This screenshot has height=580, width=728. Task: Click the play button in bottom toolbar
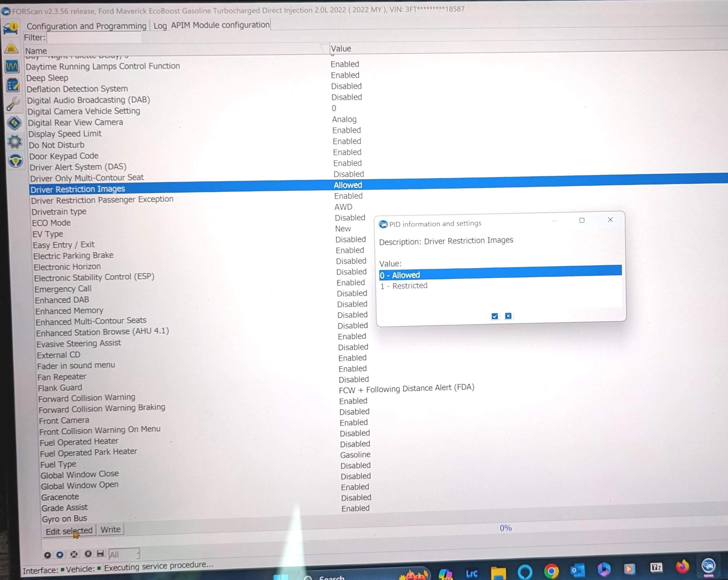[x=47, y=555]
